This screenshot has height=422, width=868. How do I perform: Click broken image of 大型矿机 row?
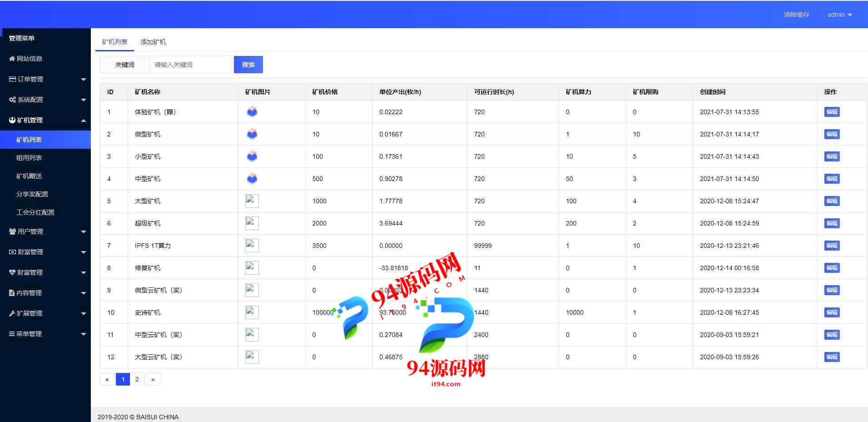(252, 201)
